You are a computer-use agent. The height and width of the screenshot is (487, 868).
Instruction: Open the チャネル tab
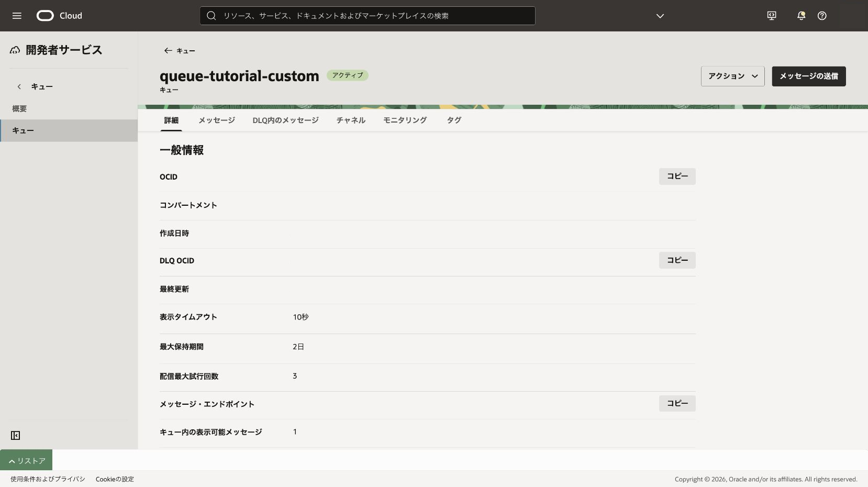pos(351,120)
